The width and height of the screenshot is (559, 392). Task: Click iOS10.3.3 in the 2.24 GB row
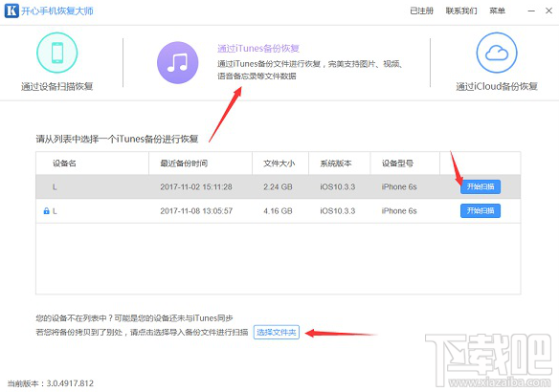click(337, 187)
